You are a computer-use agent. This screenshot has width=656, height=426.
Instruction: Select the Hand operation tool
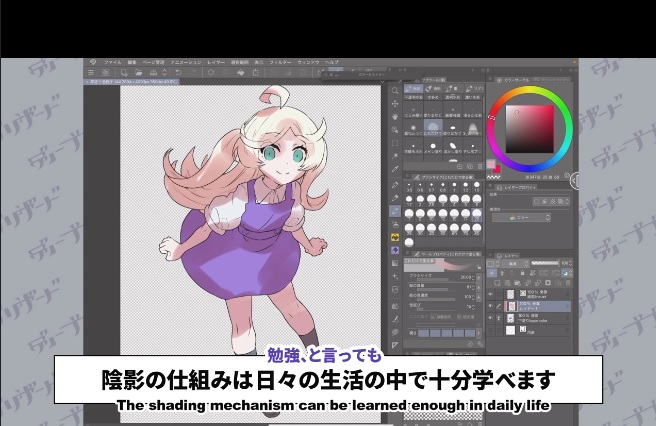[395, 117]
